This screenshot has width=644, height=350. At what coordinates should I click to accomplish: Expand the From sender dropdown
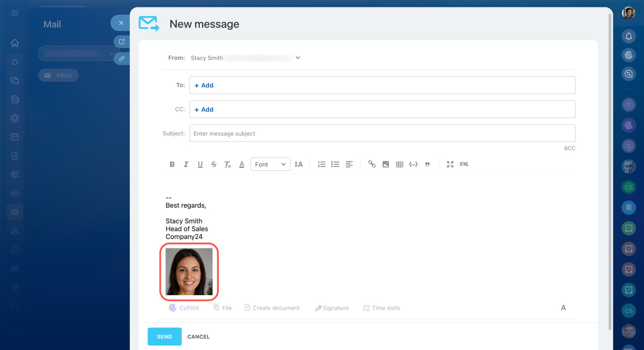298,58
